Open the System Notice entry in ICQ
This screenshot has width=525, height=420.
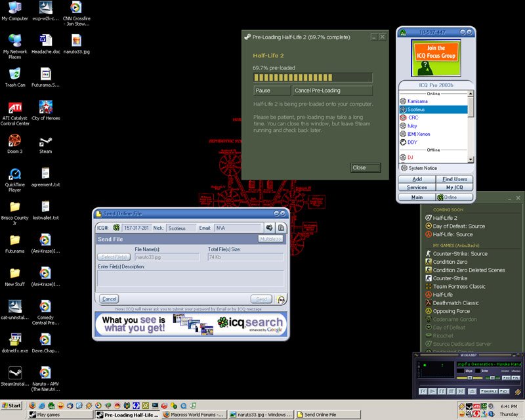click(x=423, y=168)
